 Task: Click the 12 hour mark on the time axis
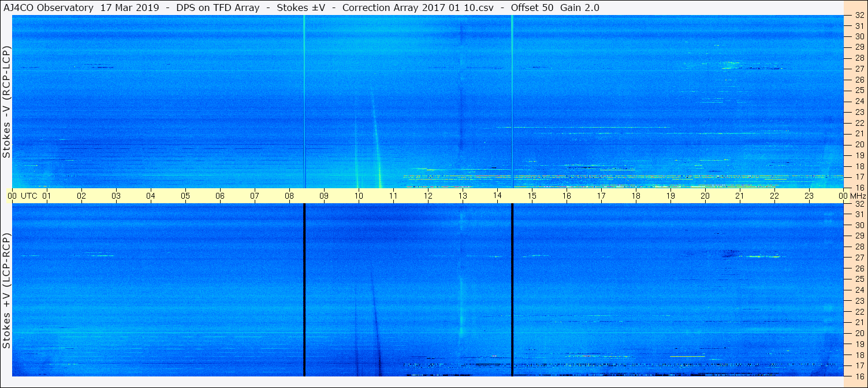click(x=428, y=196)
